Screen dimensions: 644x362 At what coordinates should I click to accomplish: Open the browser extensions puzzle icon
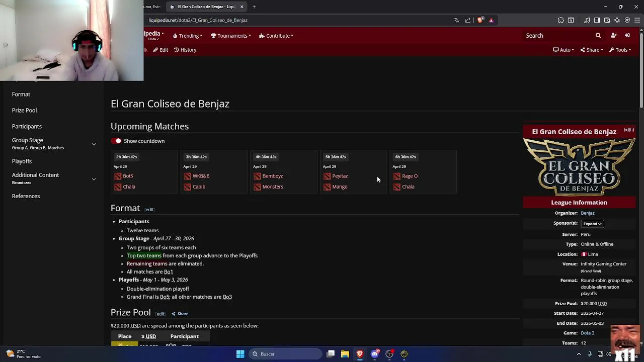point(561,20)
